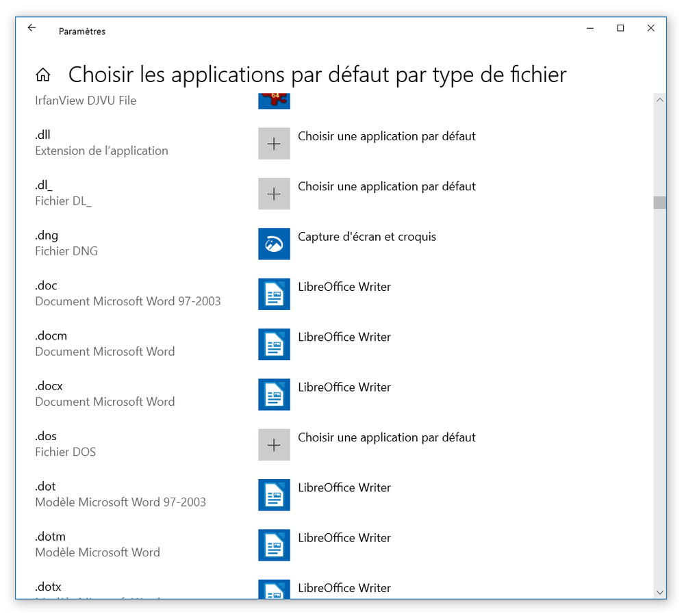684x616 pixels.
Task: Click the plus icon for the .dll extension
Action: 274,144
